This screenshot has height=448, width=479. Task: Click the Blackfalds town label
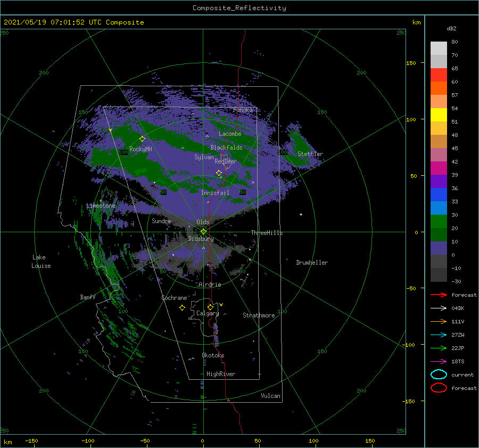point(226,148)
